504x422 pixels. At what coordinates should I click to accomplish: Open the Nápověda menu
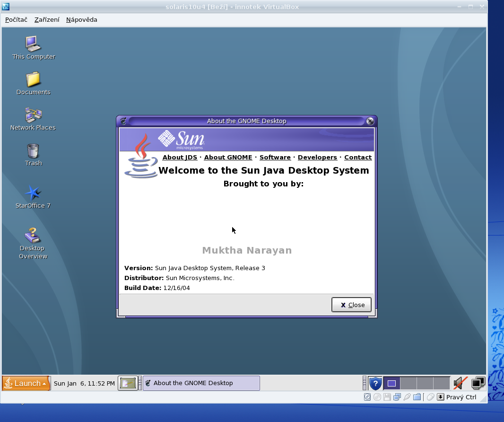(x=82, y=19)
